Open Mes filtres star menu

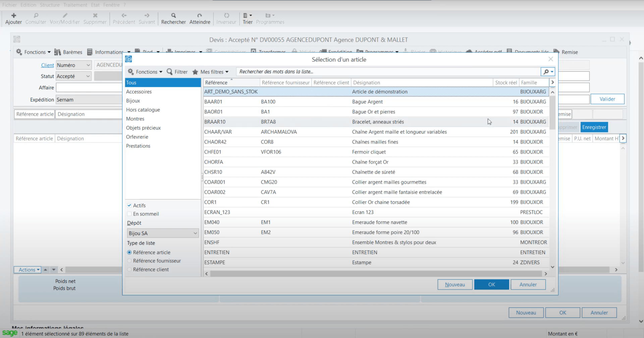tap(195, 72)
